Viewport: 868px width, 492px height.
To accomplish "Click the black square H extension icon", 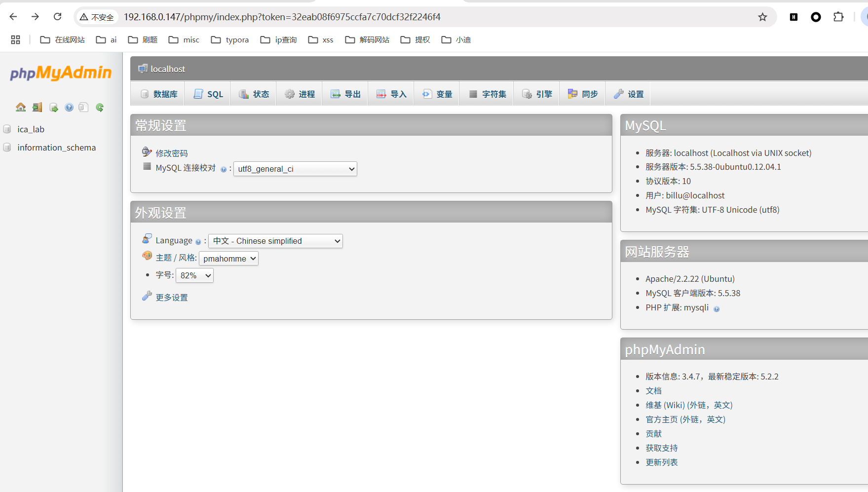I will coord(793,17).
